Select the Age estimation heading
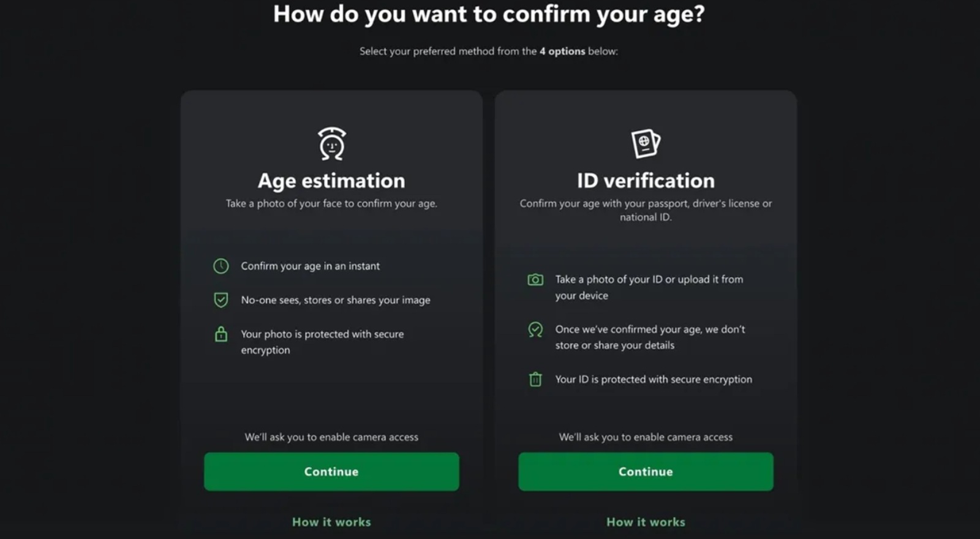Screen dimensions: 980x539 (331, 181)
